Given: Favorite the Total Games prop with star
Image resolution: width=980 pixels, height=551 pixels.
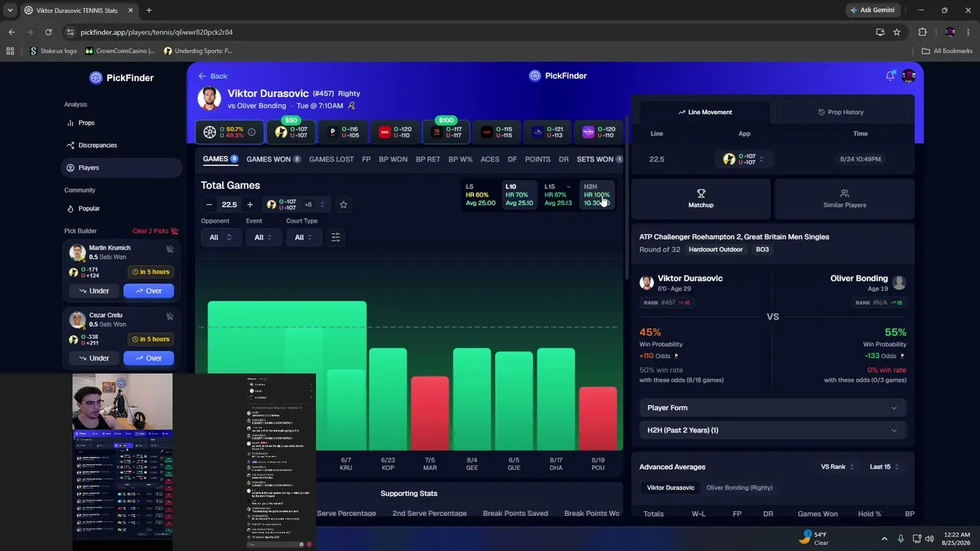Looking at the screenshot, I should point(343,204).
